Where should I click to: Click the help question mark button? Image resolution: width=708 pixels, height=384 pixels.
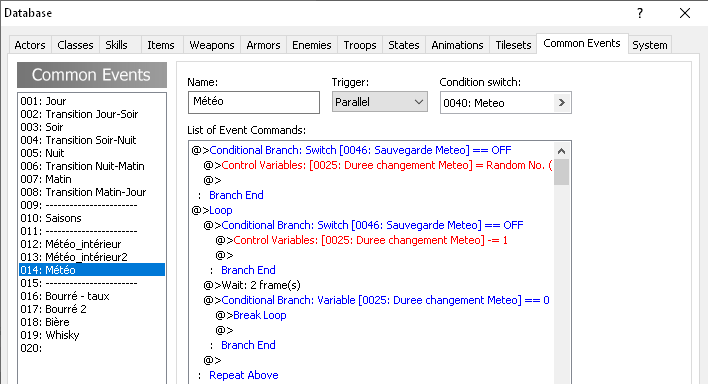pyautogui.click(x=640, y=13)
